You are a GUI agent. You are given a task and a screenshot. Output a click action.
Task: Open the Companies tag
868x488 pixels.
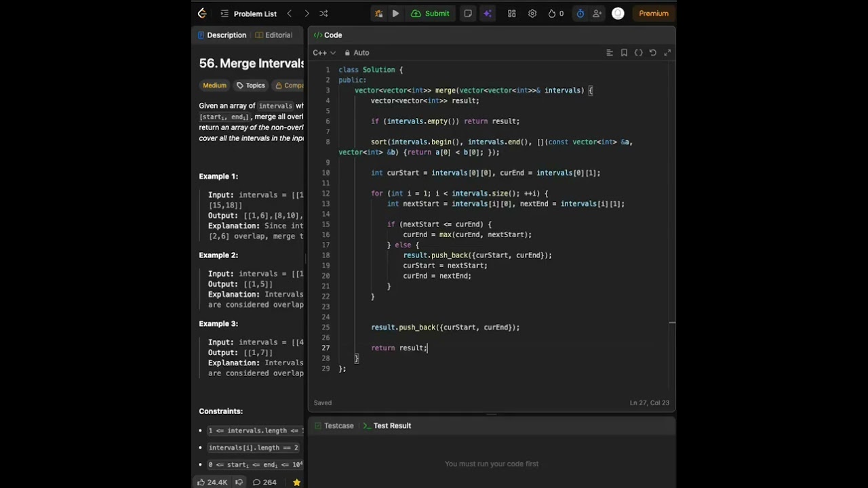[289, 85]
